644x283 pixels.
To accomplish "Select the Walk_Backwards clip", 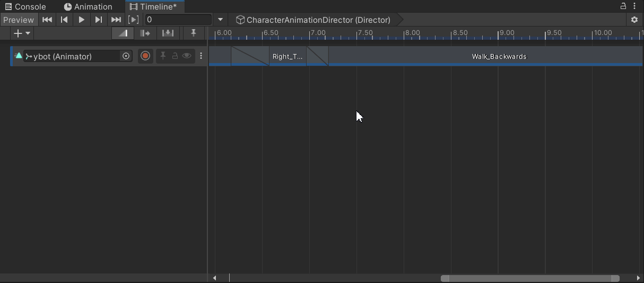I will click(x=485, y=56).
